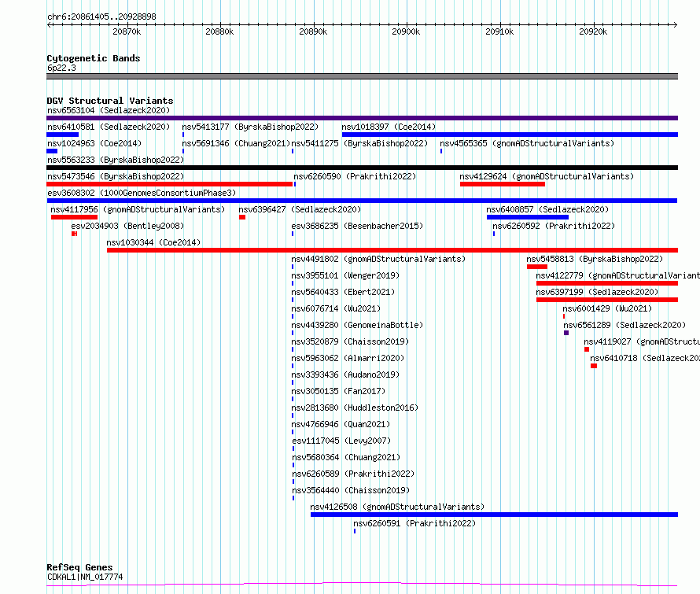The width and height of the screenshot is (700, 594).
Task: Open nsv3393436 (Audano2019) label
Action: click(345, 374)
